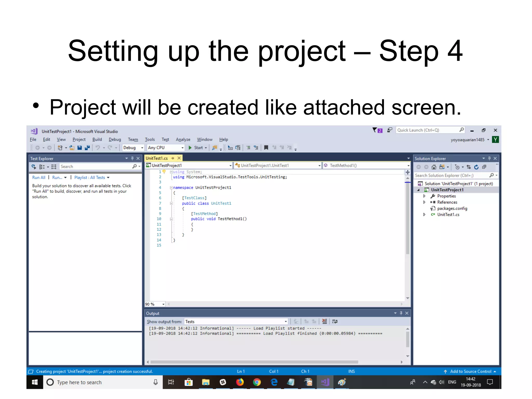Pin the UnitTest1.cs tab

tap(173, 158)
